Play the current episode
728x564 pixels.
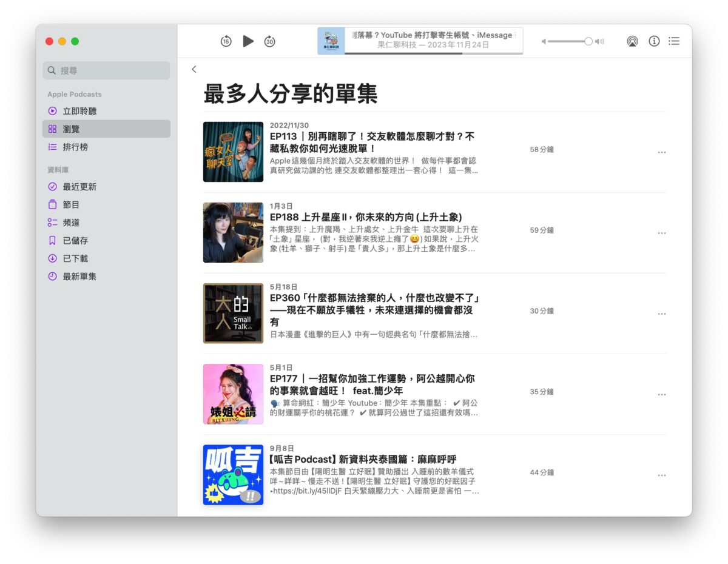[248, 41]
